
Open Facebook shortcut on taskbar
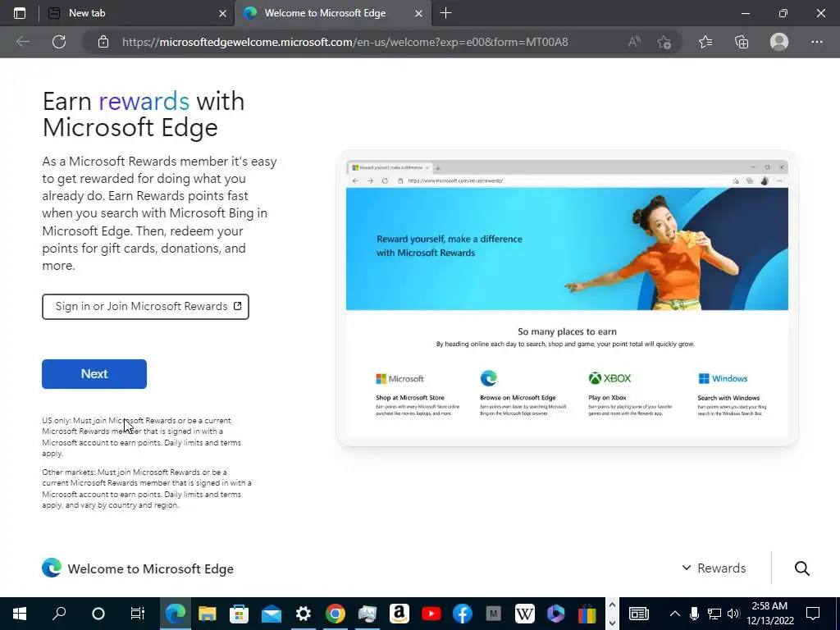(463, 614)
